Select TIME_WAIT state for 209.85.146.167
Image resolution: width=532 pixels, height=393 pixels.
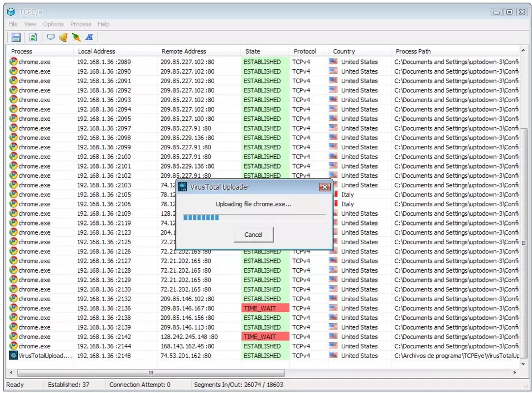click(x=265, y=308)
